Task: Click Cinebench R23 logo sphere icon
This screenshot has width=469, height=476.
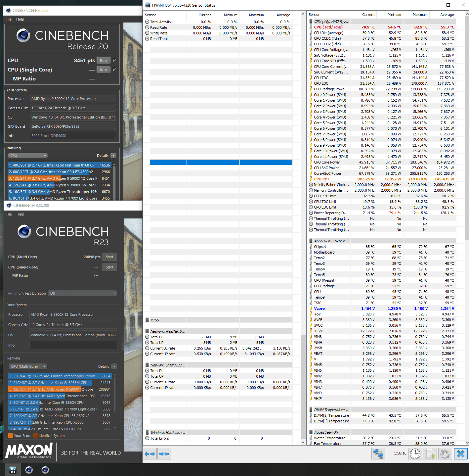Action: [24, 231]
